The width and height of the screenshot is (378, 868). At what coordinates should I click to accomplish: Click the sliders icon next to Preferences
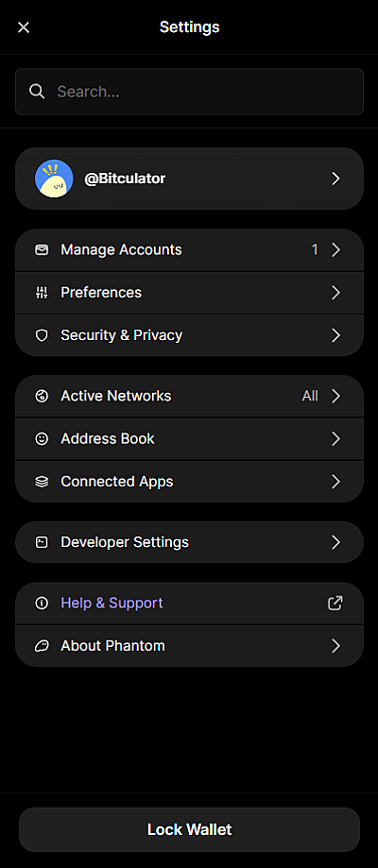pos(42,292)
